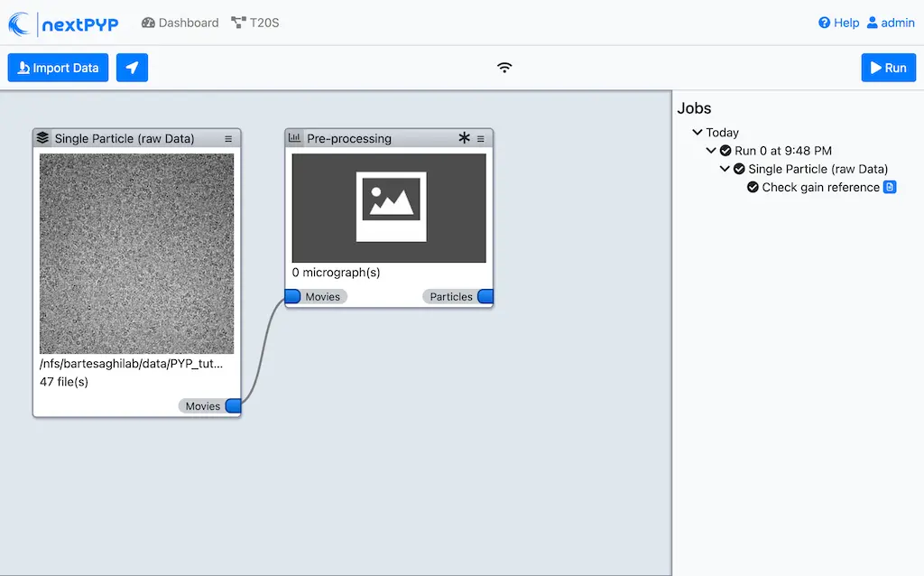
Task: Click the navigation arrow icon next to Import Data
Action: click(132, 67)
